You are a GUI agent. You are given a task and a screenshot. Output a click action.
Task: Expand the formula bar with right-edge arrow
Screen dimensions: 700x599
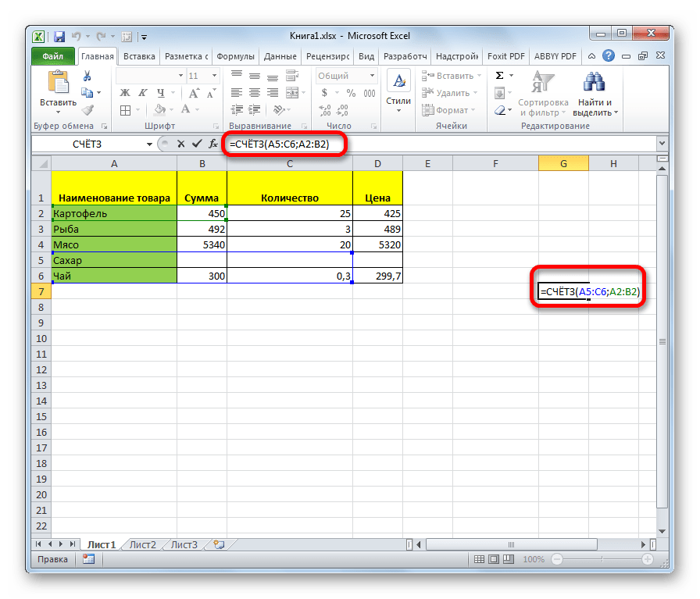click(662, 144)
